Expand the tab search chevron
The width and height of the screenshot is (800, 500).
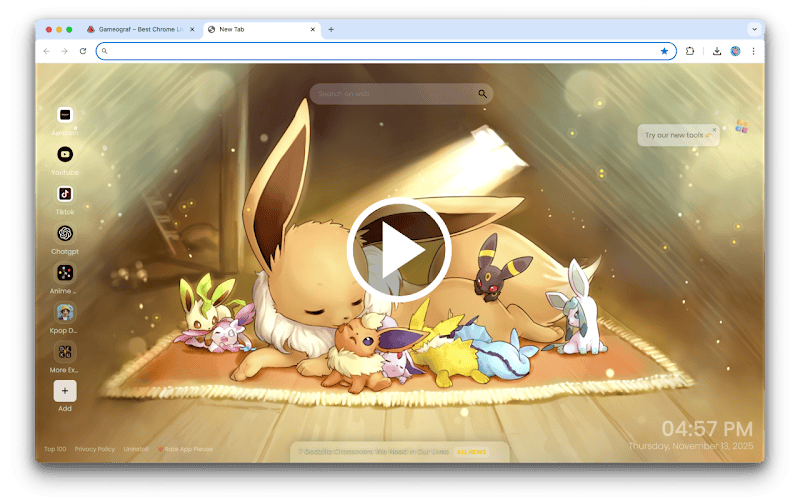754,30
